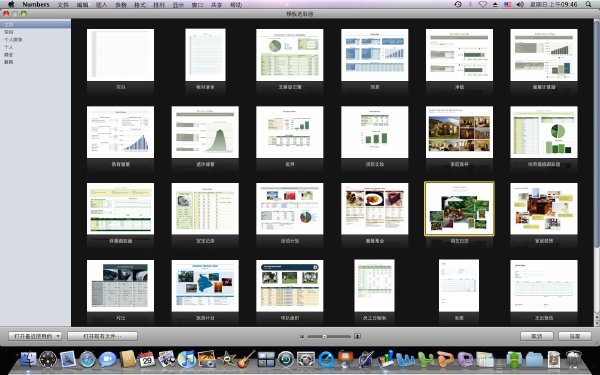Click the small thumbnail size icon beside slider
This screenshot has width=600, height=375.
pos(302,336)
